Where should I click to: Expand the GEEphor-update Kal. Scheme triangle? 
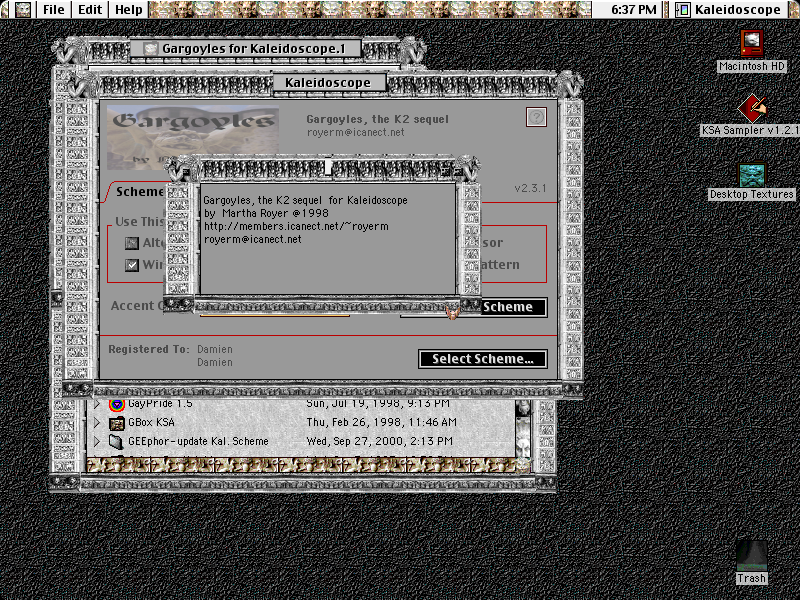pyautogui.click(x=97, y=441)
